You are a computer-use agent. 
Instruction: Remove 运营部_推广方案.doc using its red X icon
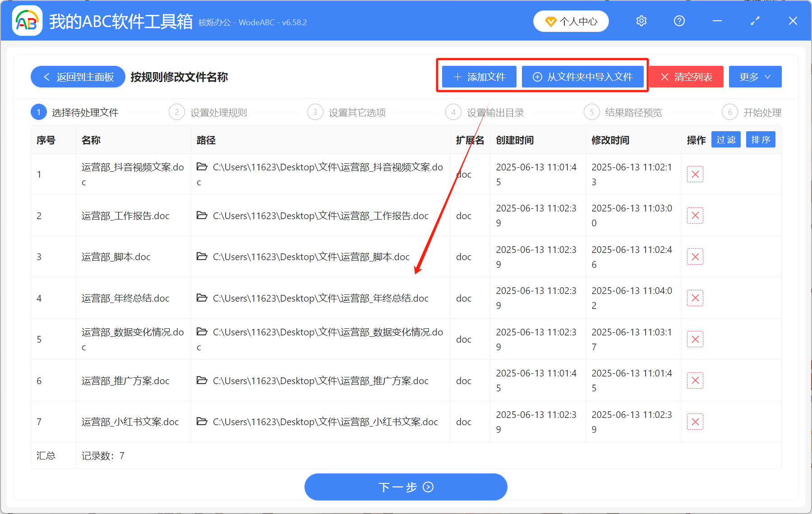[695, 381]
